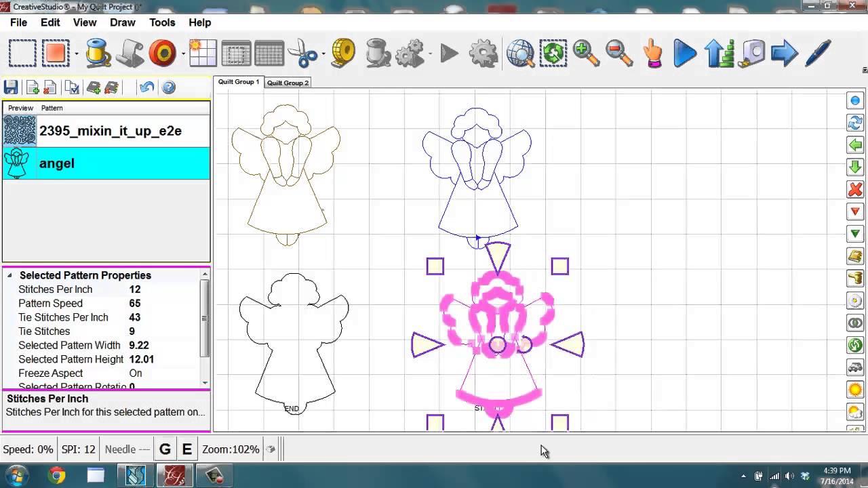Edit the Pattern Speed value 65
This screenshot has height=488, width=868.
tap(135, 304)
